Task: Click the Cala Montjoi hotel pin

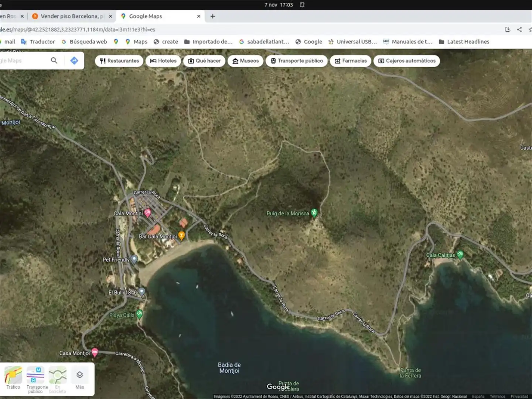Action: coord(147,212)
